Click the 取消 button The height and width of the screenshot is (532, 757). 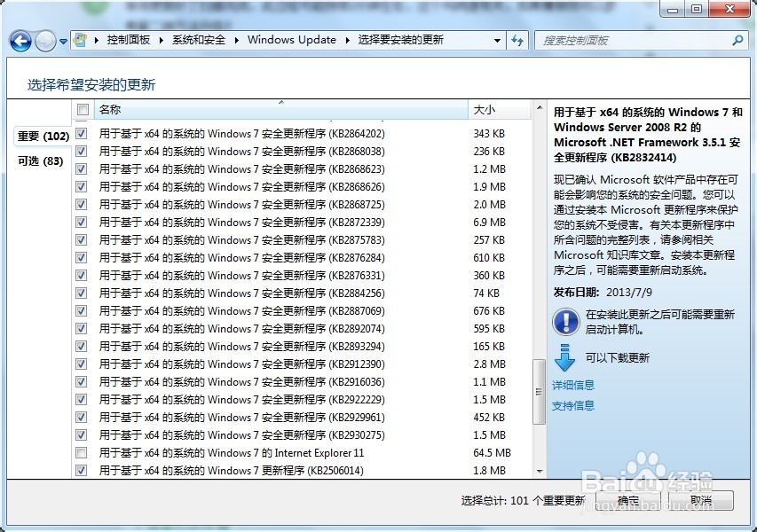point(701,500)
